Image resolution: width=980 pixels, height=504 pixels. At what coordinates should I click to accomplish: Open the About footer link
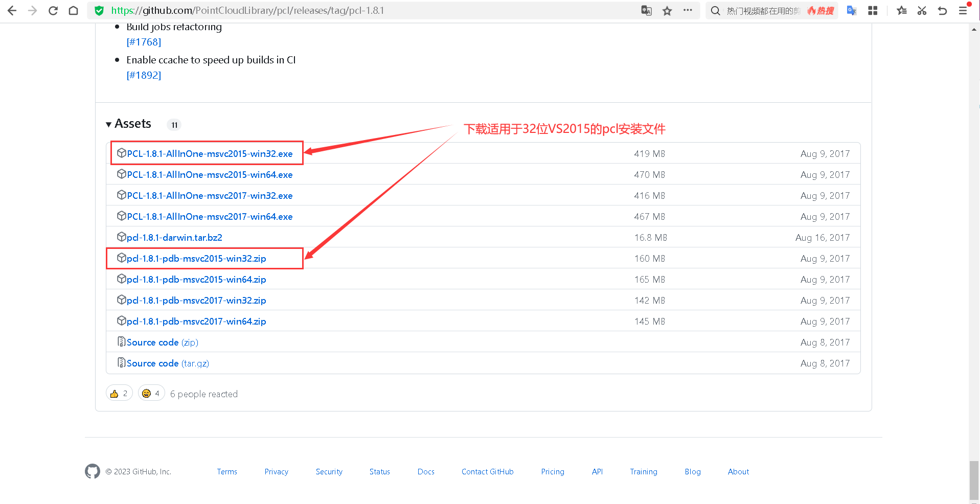[x=739, y=471]
